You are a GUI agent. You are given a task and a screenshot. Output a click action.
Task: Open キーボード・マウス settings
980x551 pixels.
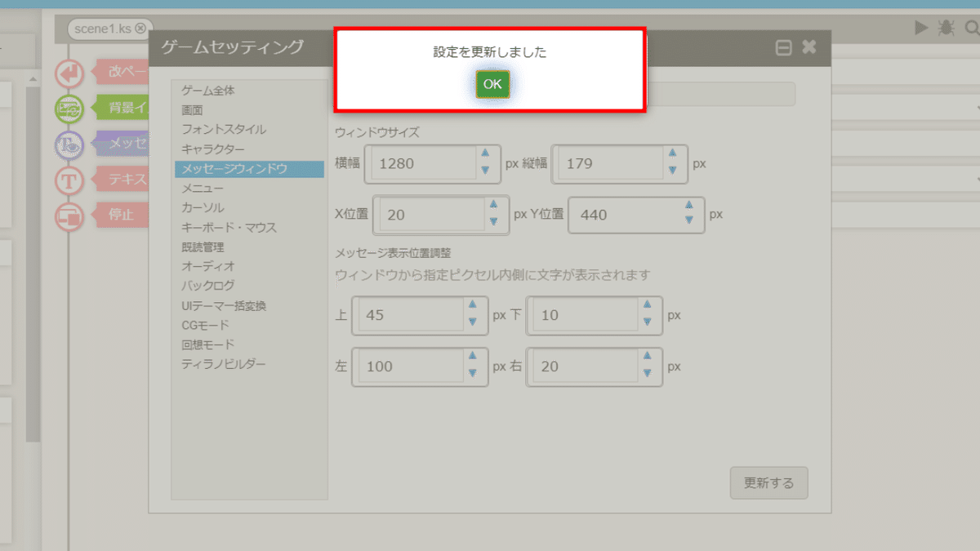coord(229,228)
